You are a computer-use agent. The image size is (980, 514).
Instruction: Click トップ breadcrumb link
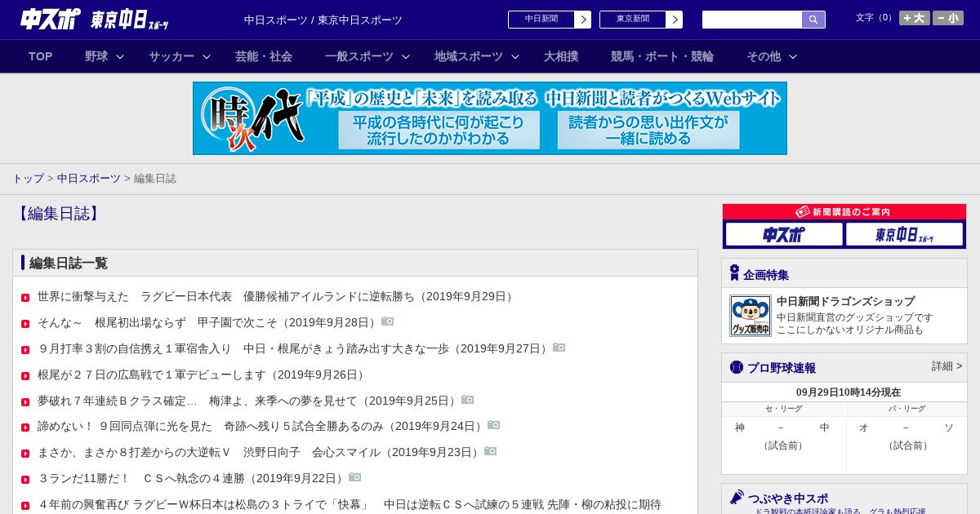coord(28,179)
